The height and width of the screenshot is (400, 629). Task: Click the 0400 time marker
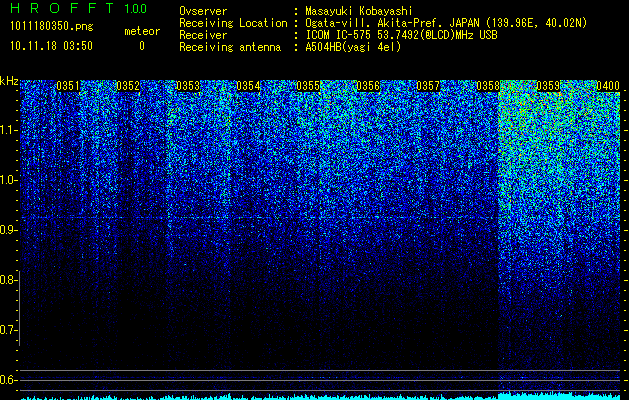click(x=608, y=86)
